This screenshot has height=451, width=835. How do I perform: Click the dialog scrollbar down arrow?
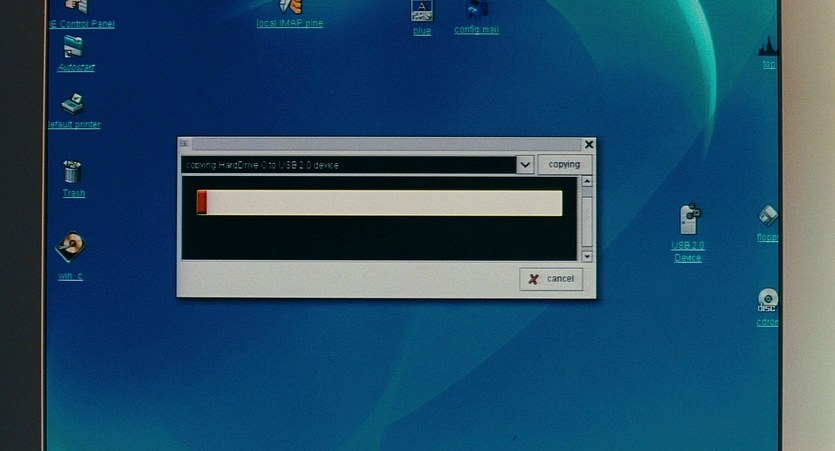(587, 256)
